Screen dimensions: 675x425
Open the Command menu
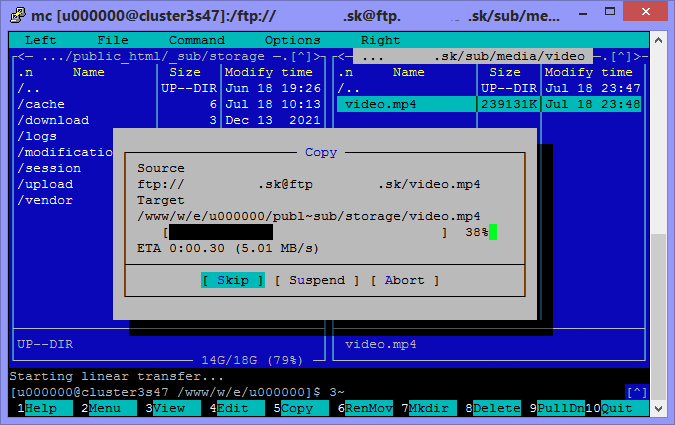196,40
